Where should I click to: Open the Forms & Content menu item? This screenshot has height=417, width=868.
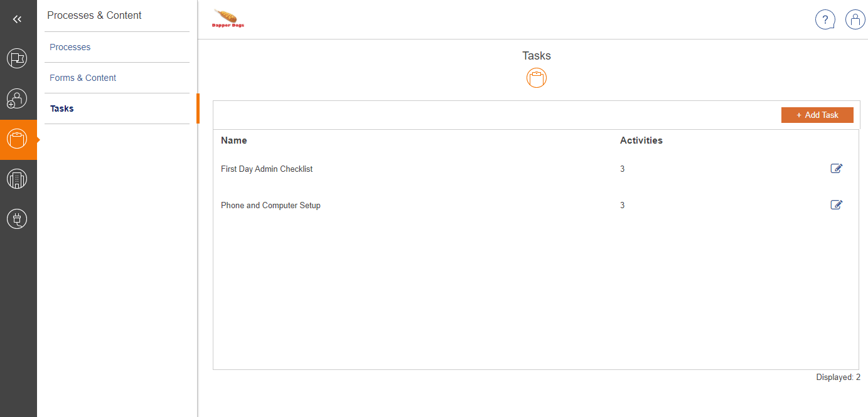point(83,78)
